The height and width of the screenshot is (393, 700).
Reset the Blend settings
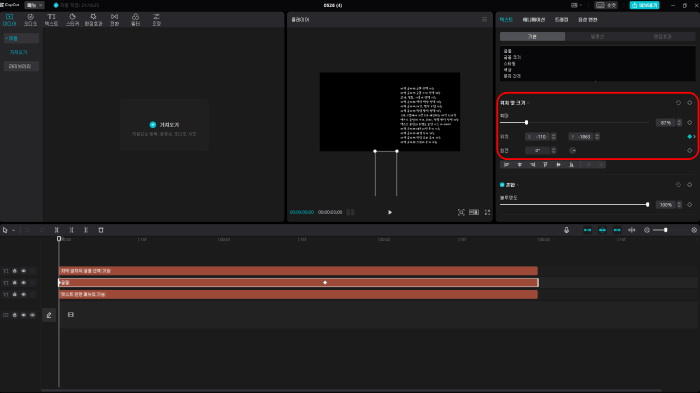678,184
